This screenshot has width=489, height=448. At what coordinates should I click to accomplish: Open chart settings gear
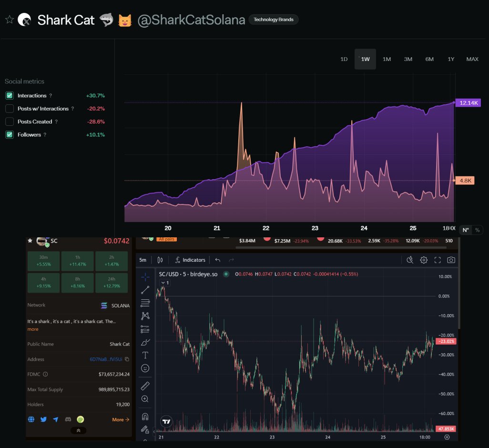tap(424, 260)
